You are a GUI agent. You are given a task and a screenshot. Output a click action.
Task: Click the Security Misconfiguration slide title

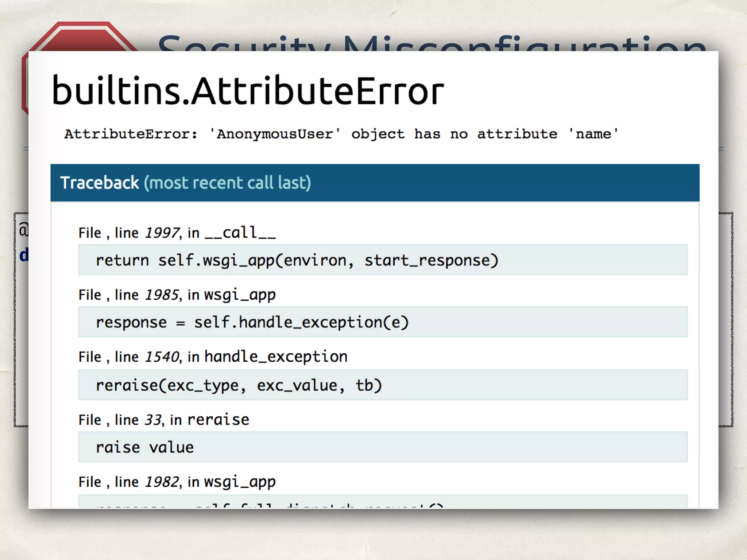(x=432, y=43)
